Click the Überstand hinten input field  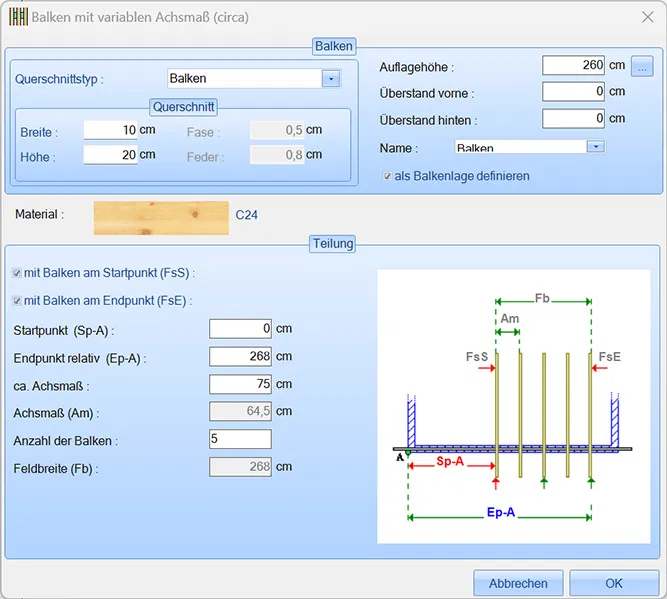(x=574, y=119)
